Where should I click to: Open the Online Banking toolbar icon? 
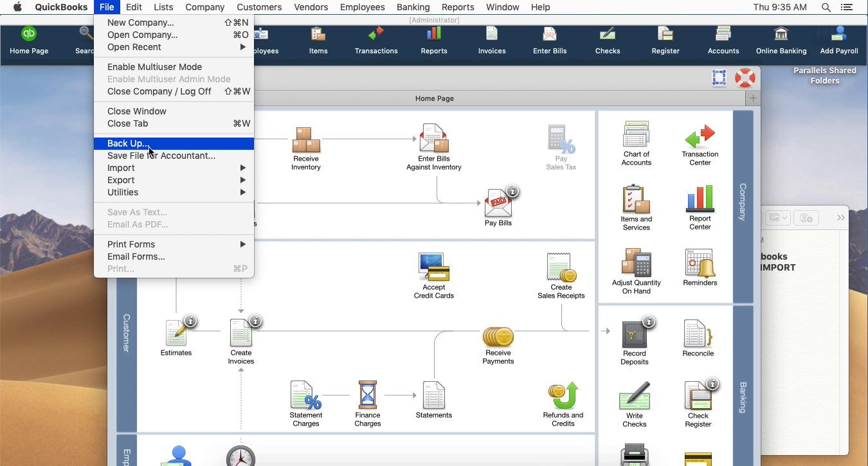pos(781,40)
